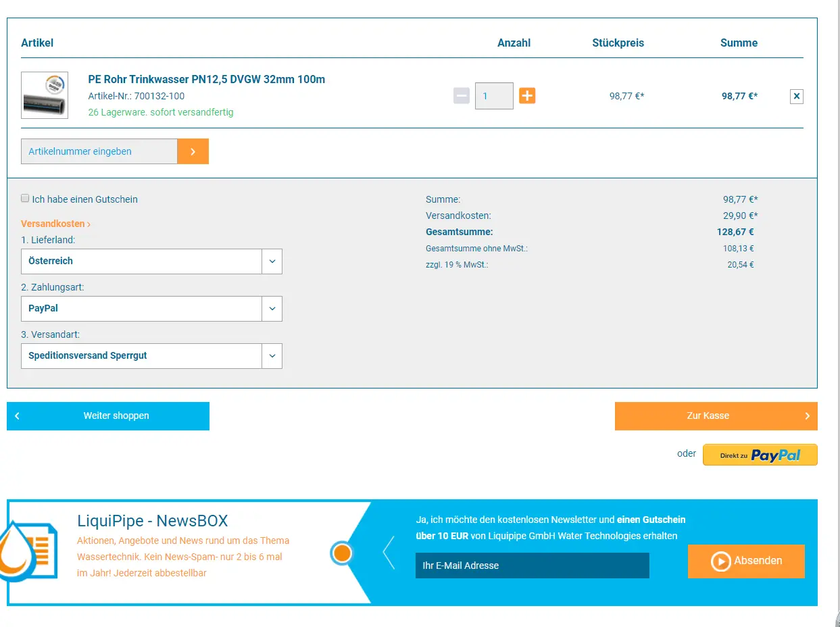The height and width of the screenshot is (627, 840).
Task: Decrease quantity with the grey minus button
Action: (462, 96)
